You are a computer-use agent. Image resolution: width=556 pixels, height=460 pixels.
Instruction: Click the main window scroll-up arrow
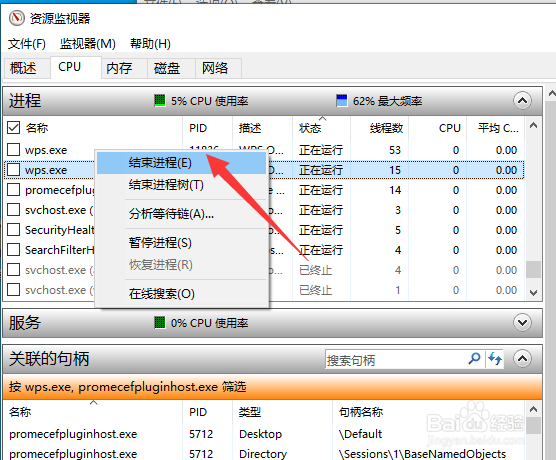[552, 94]
